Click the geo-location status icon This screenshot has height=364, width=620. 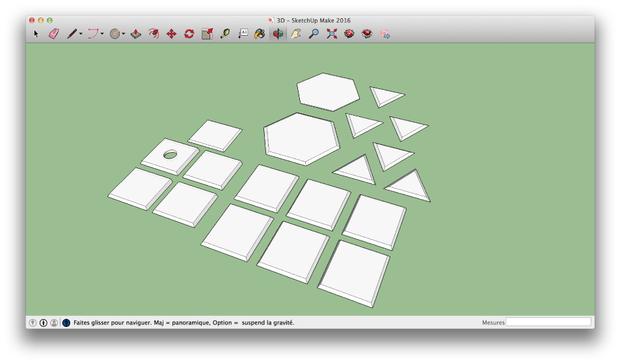tap(33, 323)
